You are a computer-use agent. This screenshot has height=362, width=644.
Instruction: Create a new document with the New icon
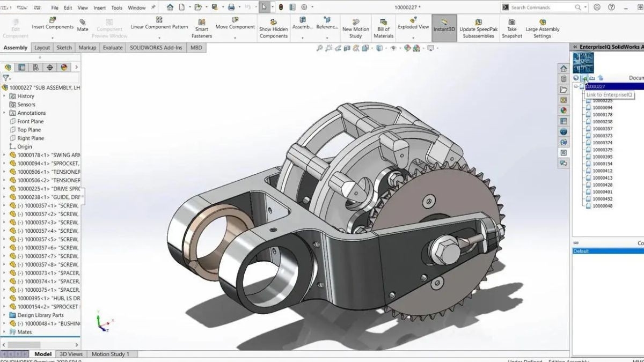pos(181,7)
